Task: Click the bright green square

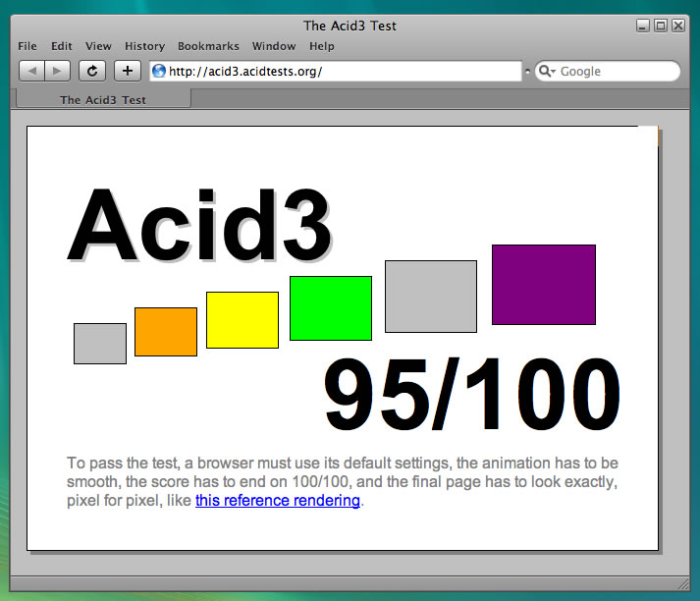Action: click(330, 308)
